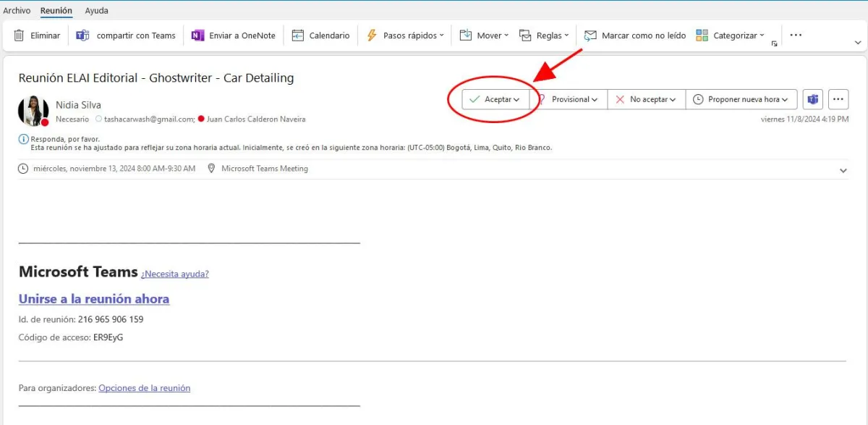The height and width of the screenshot is (425, 868).
Task: Click meeting ID 216 965 906 159
Action: tap(111, 319)
